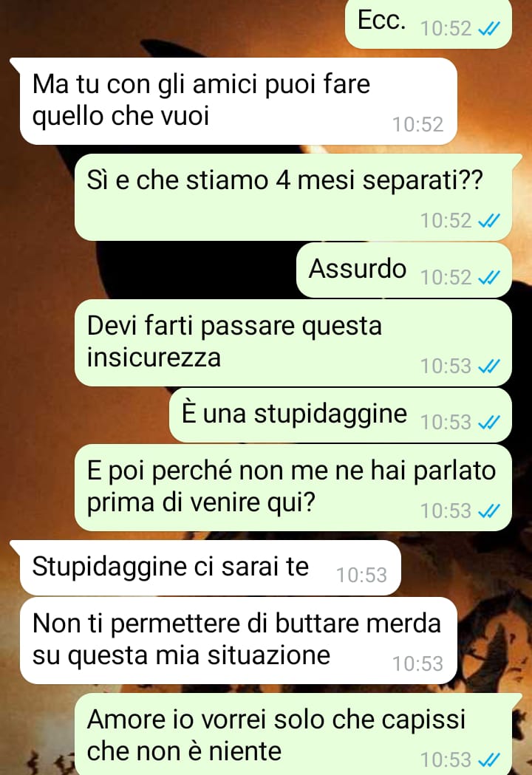Click read ticks on 'che non è niente' message

(x=488, y=759)
